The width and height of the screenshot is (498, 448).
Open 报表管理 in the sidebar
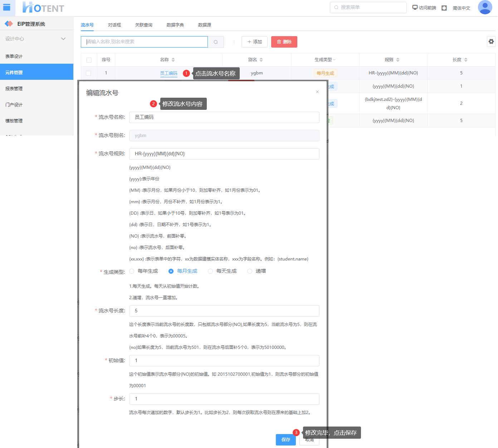pos(14,89)
